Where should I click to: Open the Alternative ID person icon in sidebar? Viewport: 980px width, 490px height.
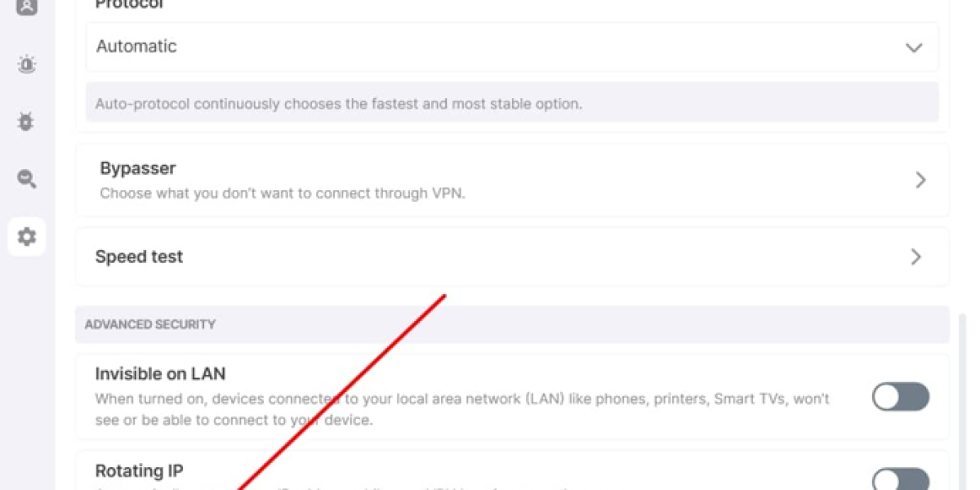tap(27, 7)
